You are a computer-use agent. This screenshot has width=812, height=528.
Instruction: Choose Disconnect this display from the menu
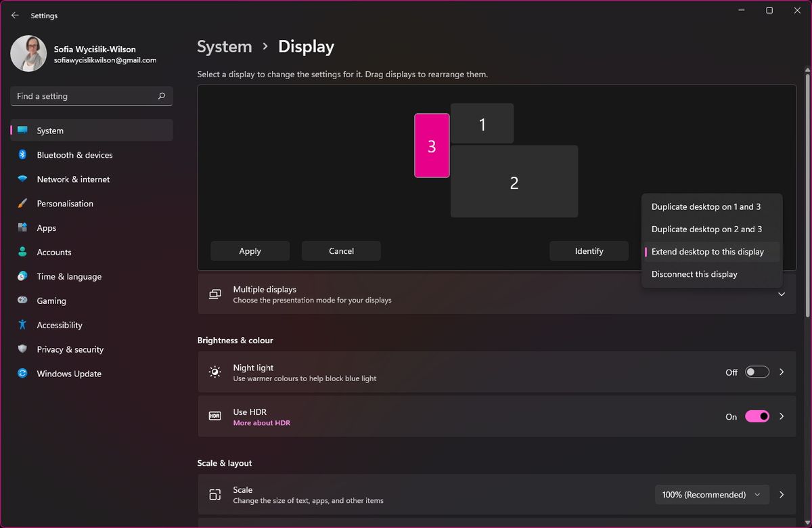[694, 273]
